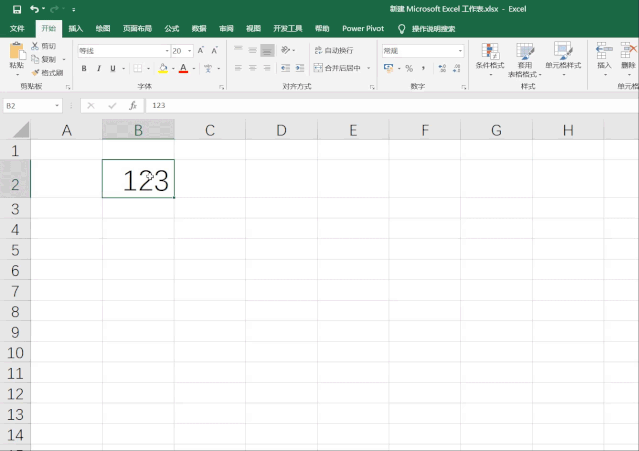Switch to the 页面布局 ribbon tab

coord(137,29)
